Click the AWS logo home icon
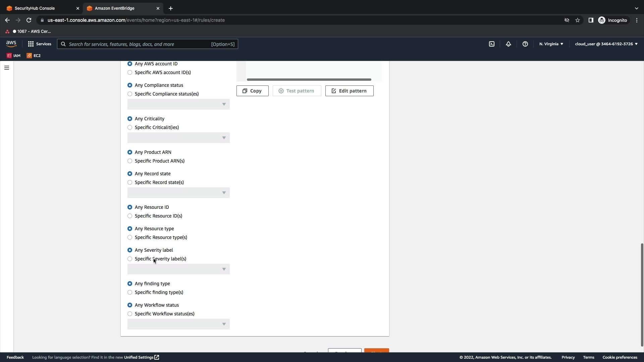This screenshot has height=362, width=644. coord(11,44)
